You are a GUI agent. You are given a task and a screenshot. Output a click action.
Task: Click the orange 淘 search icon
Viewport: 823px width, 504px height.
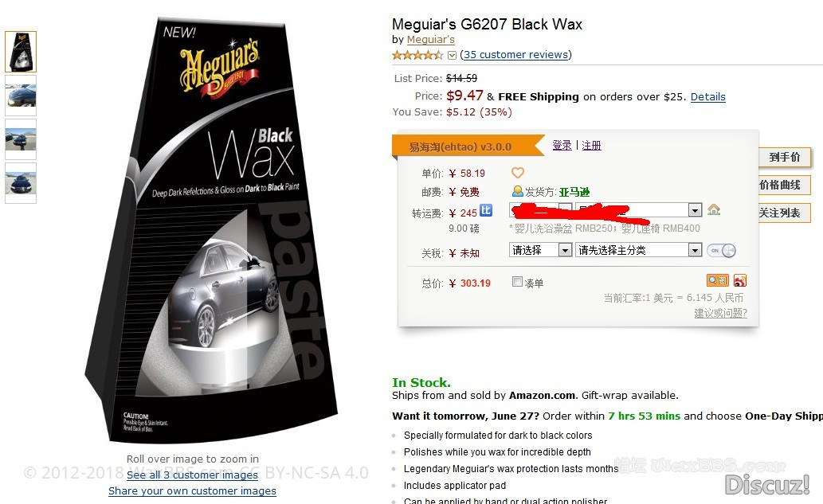pos(718,280)
